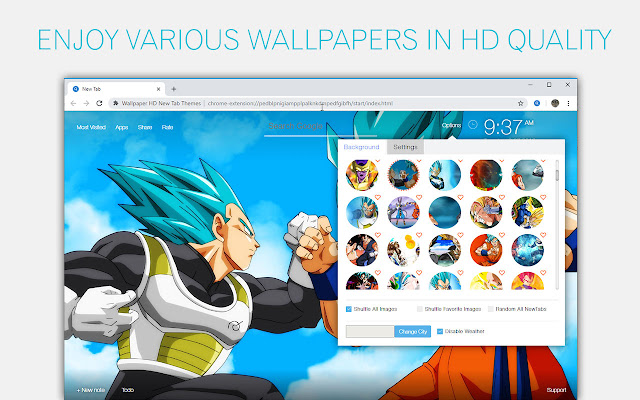This screenshot has height=400, width=640.
Task: Toggle favorite on dark-background Goku Vegeta fists
Action: click(x=378, y=235)
